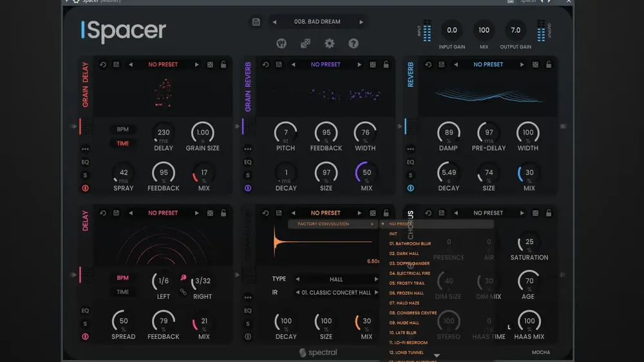This screenshot has height=362, width=644.
Task: Solo the Grain Delay module with S
Action: pos(85,175)
